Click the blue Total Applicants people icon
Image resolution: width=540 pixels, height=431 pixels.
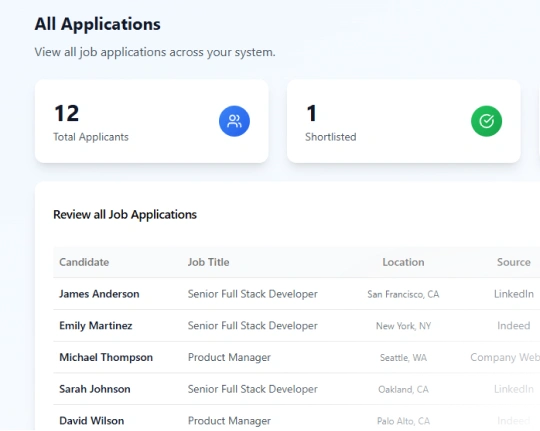pos(234,121)
